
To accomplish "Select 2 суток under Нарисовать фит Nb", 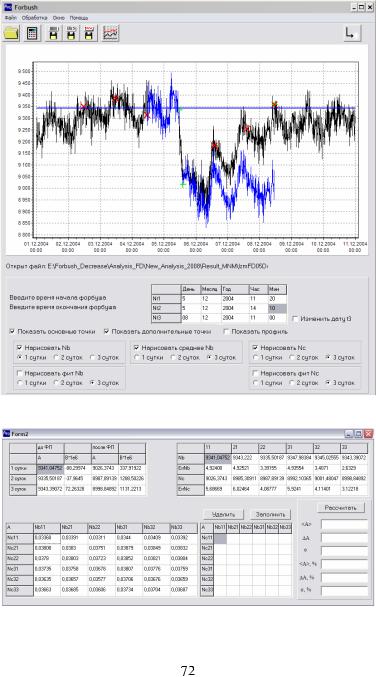I will 56,383.
